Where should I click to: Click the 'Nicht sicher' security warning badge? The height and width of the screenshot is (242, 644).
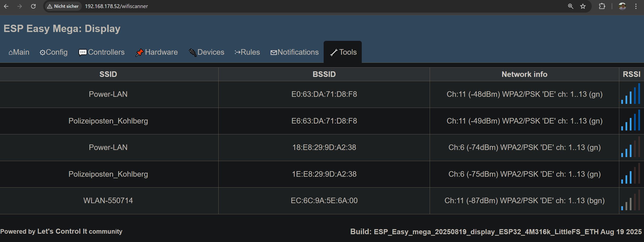click(63, 6)
